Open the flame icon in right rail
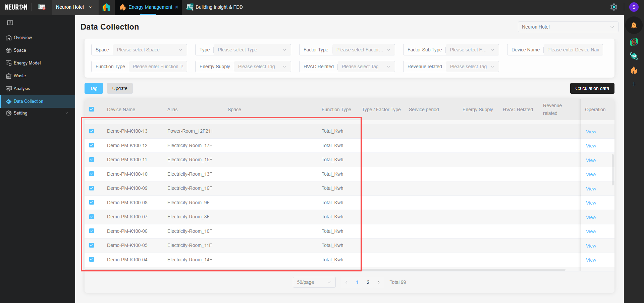Viewport: 644px width, 303px height. 634,70
